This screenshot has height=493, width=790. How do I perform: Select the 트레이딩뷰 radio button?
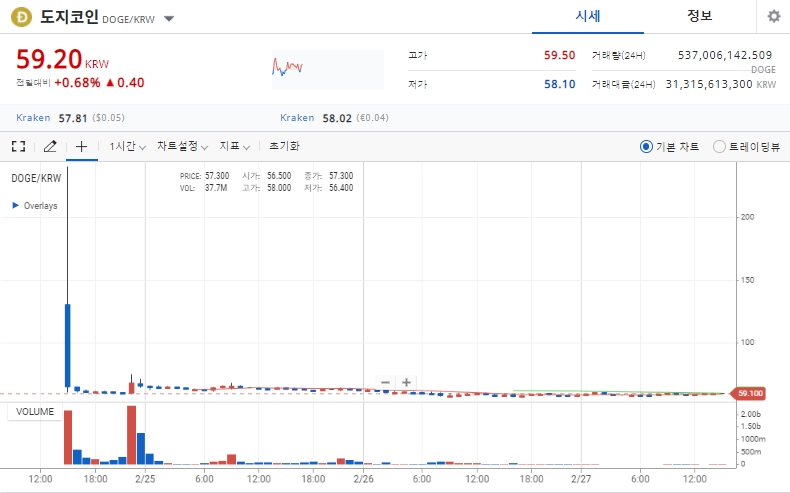pos(719,147)
